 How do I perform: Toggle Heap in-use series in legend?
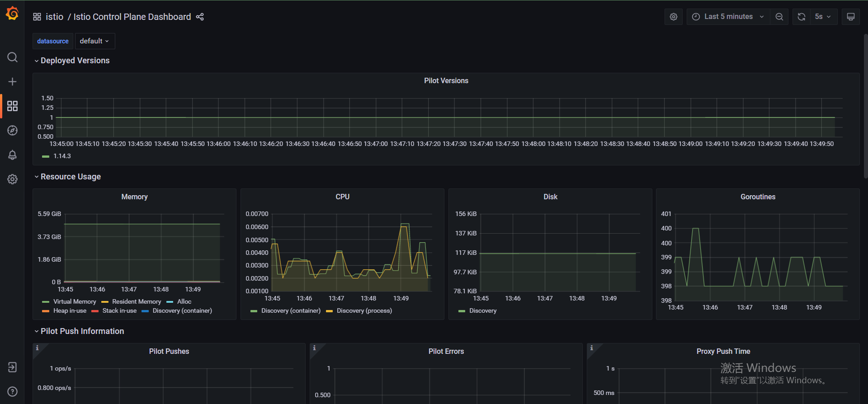coord(70,311)
